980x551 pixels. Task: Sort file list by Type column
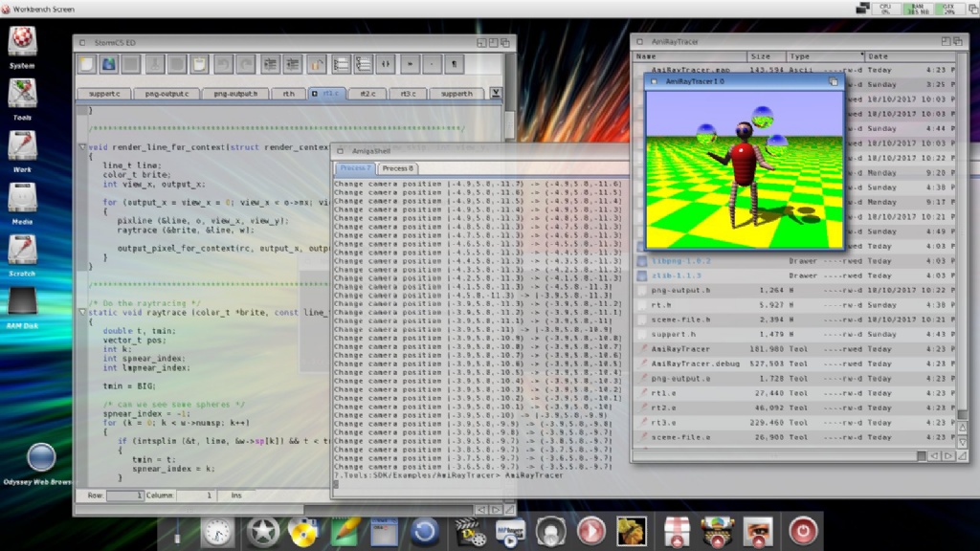(x=825, y=56)
